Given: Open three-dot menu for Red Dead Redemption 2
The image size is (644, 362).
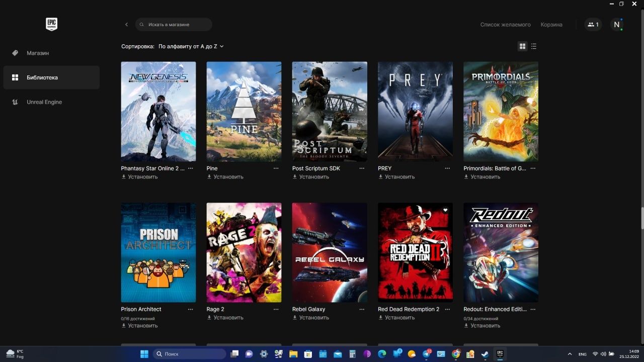Looking at the screenshot, I should [447, 309].
